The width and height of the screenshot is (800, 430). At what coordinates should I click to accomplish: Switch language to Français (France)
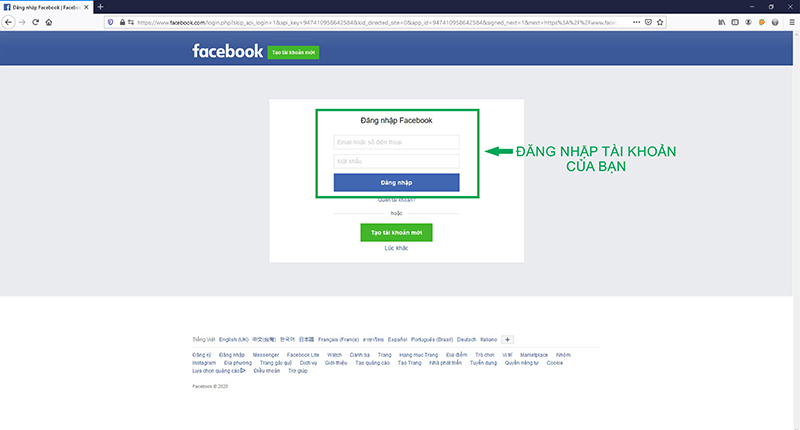(x=338, y=340)
